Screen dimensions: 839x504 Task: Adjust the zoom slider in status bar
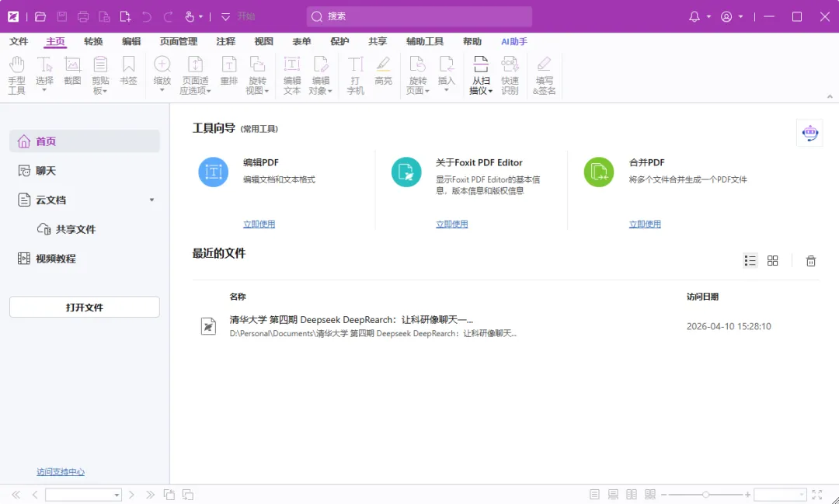point(705,495)
